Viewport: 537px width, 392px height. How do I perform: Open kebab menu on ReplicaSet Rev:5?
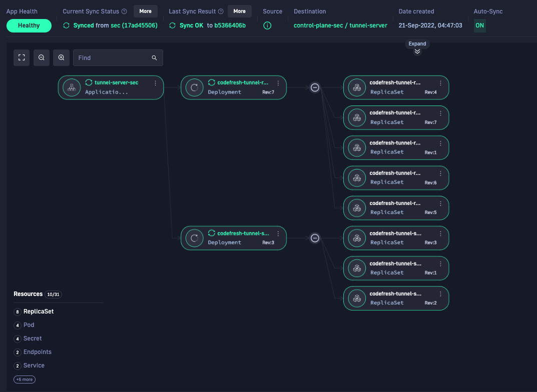440,203
